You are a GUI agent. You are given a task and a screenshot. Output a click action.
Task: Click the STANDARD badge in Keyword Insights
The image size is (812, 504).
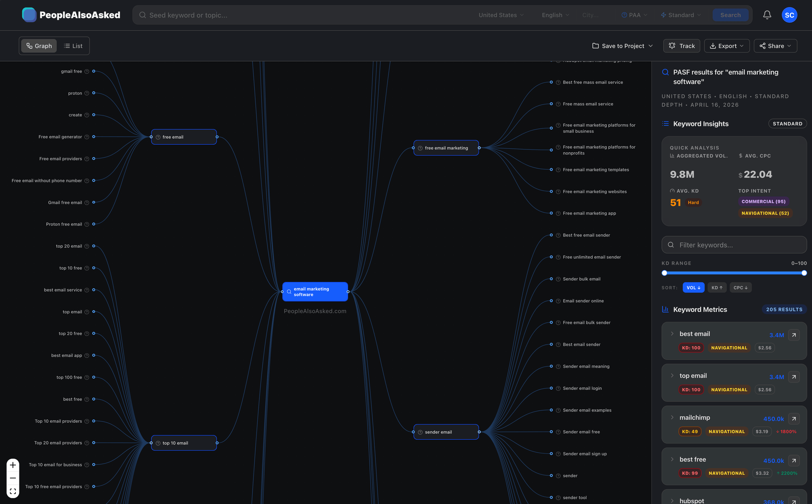(787, 124)
